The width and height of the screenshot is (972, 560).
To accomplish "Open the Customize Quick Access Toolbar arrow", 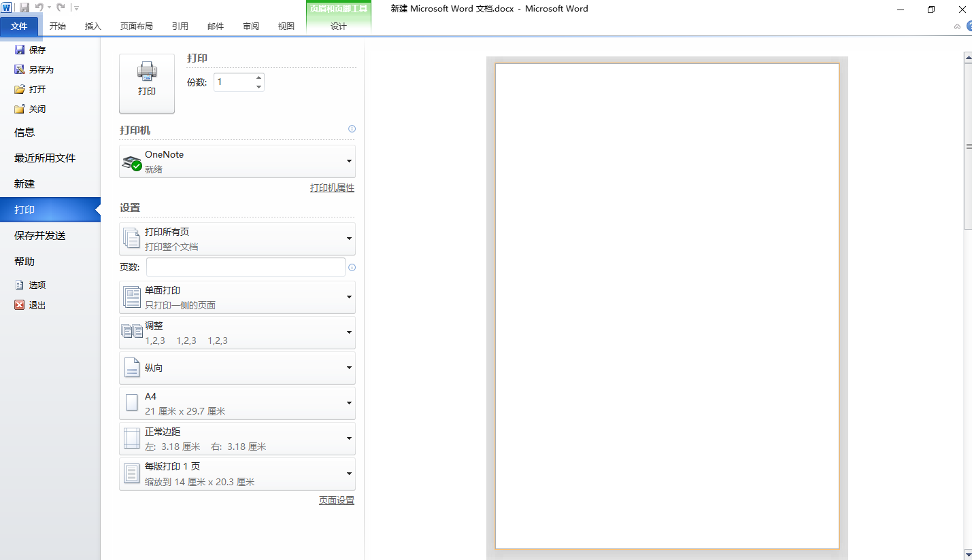I will tap(76, 8).
